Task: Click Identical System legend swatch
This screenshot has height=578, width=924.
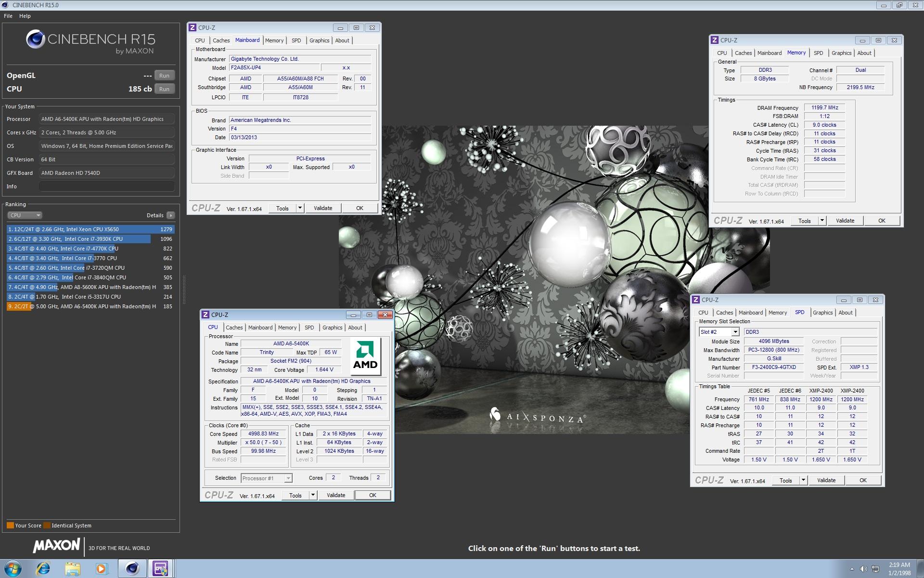Action: click(x=47, y=525)
